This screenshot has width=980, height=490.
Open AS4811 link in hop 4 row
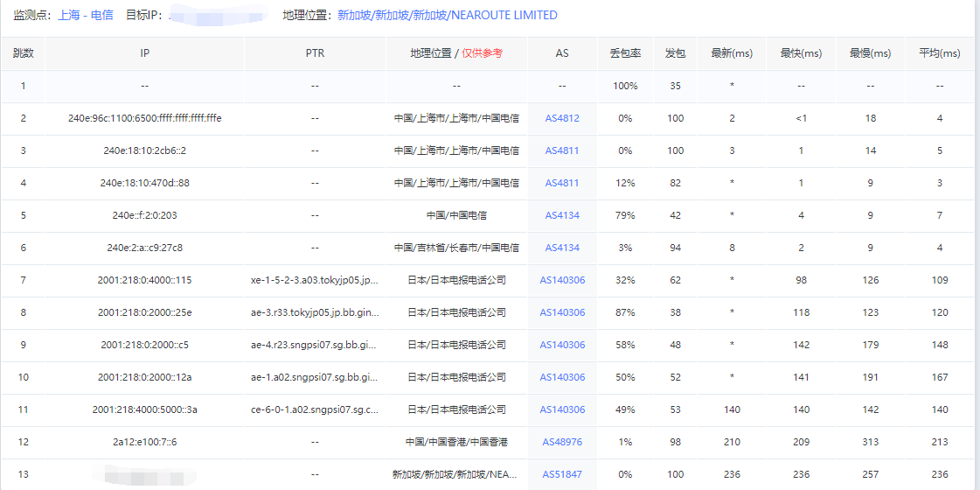562,183
